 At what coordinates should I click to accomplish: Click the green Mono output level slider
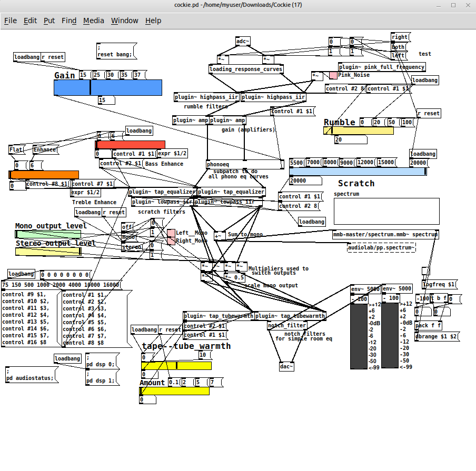[48, 234]
